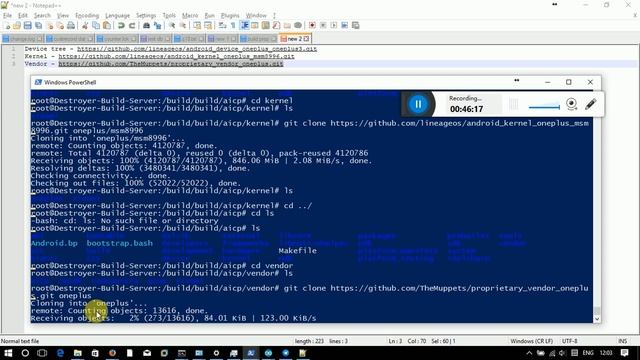Open File Explorer from taskbar
The image size is (640, 360).
(x=78, y=353)
